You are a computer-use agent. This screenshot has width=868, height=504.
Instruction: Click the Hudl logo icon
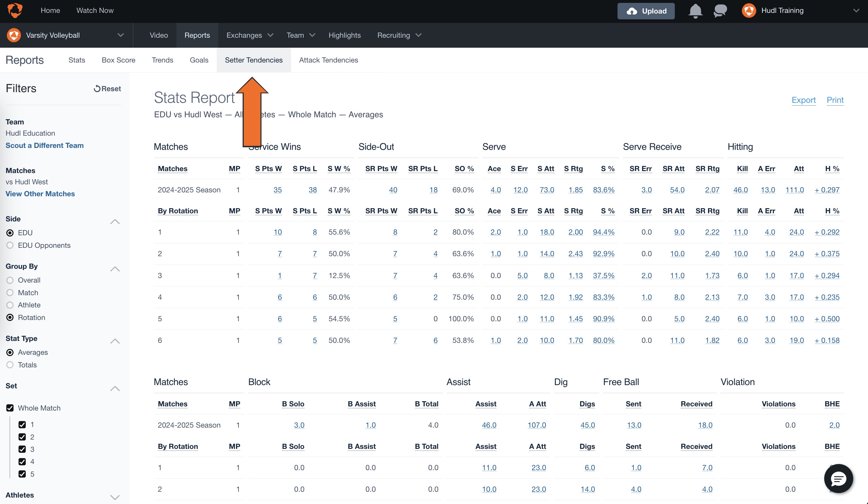coord(15,10)
